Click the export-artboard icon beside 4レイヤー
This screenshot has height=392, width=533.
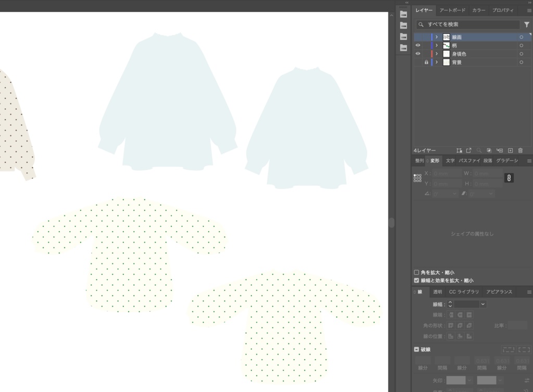[459, 150]
